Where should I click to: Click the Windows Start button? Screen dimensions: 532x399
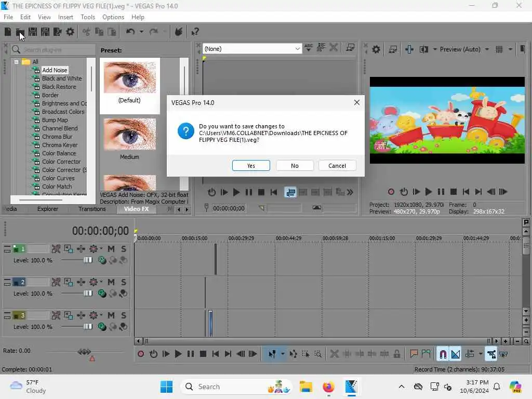pyautogui.click(x=166, y=387)
